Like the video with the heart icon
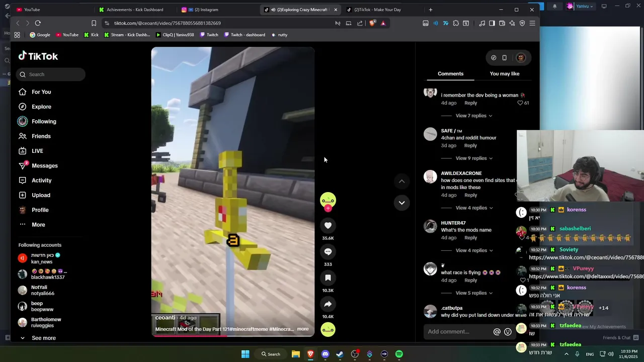 328,225
